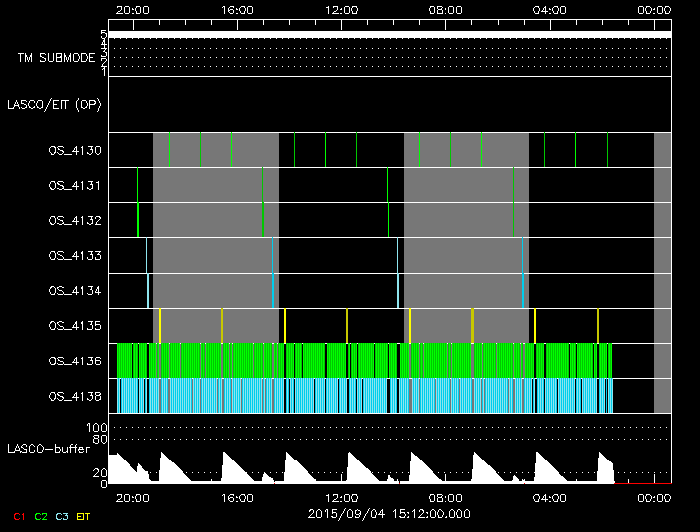700x532 pixels.
Task: Click the OS_4130 row label
Action: pyautogui.click(x=75, y=151)
